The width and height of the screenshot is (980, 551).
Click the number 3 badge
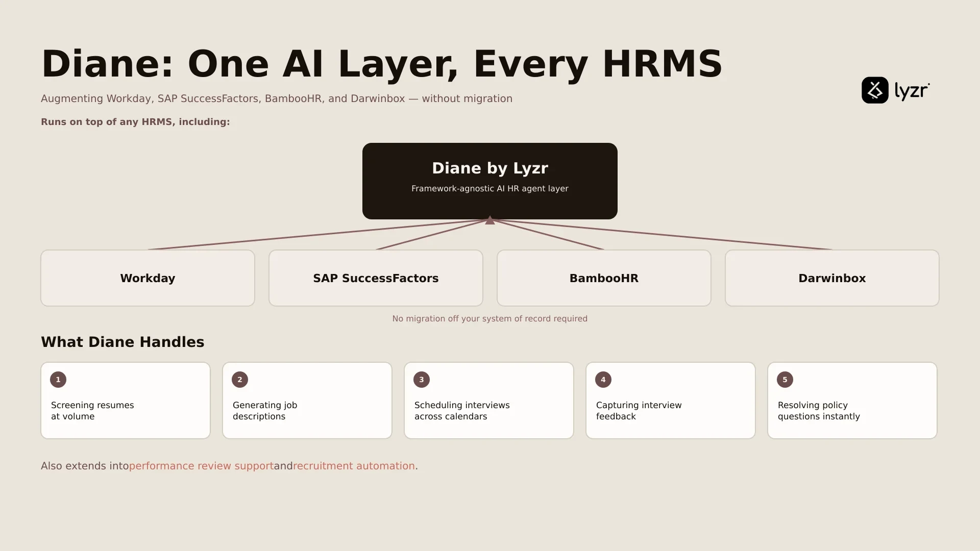click(x=422, y=380)
